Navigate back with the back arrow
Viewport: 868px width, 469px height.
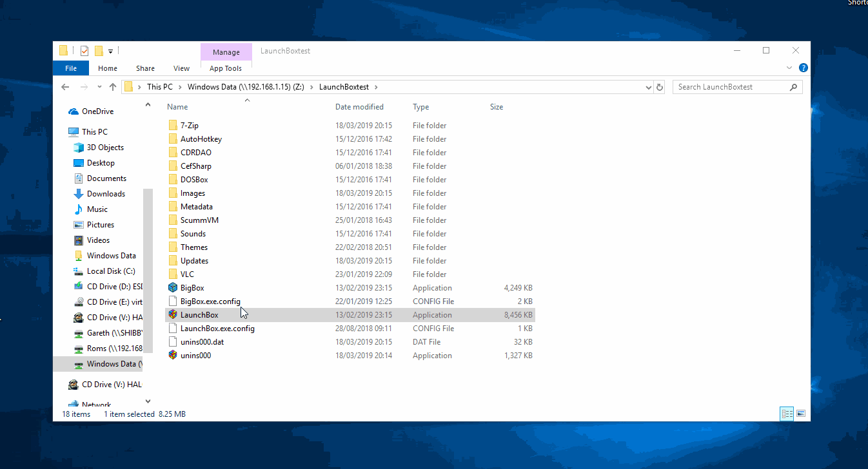[65, 87]
